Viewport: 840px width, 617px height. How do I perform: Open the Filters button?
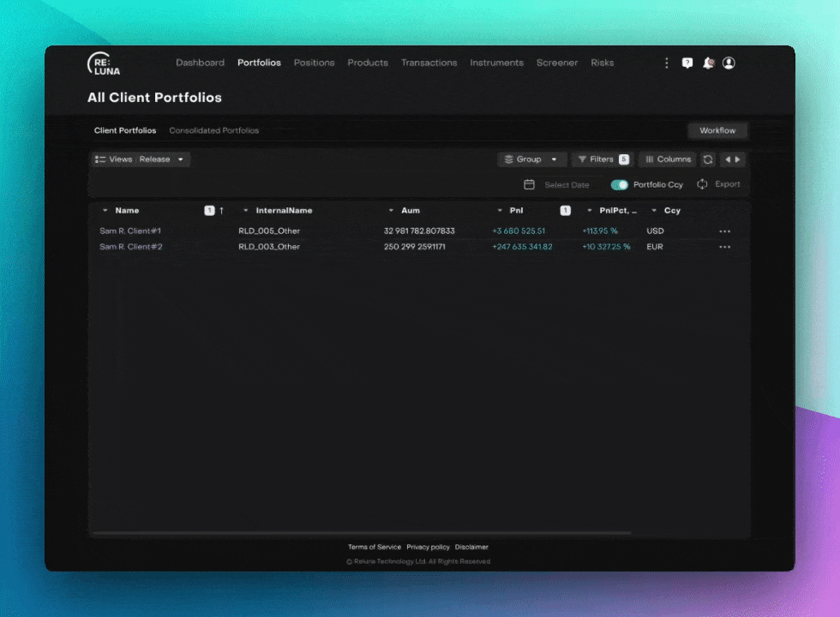click(x=601, y=159)
